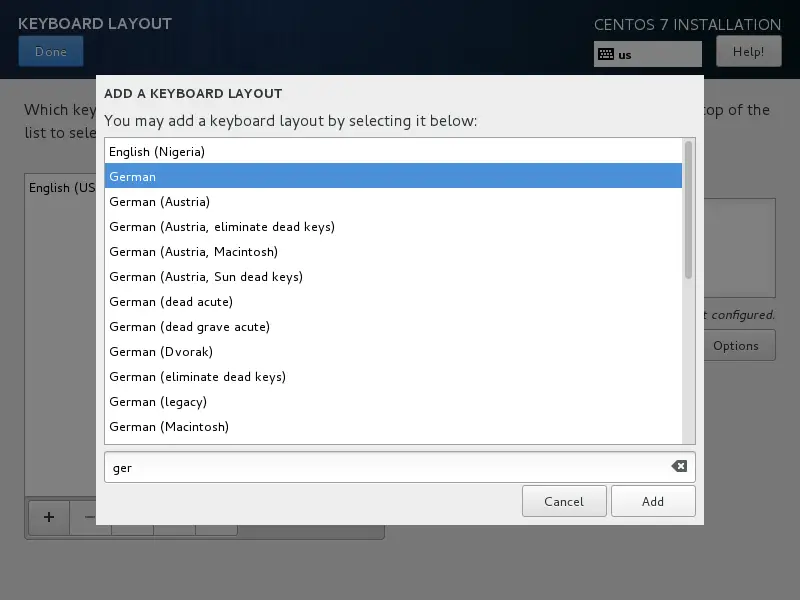Pick German (Austria, Macintosh) layout
Image resolution: width=800 pixels, height=600 pixels.
coord(393,252)
